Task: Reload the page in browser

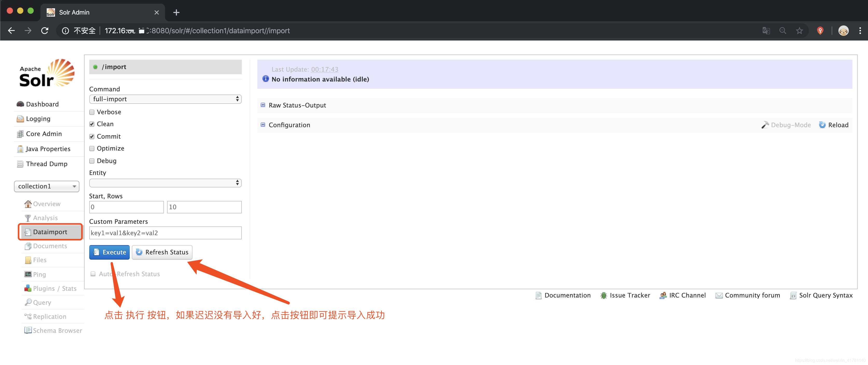Action: click(44, 31)
